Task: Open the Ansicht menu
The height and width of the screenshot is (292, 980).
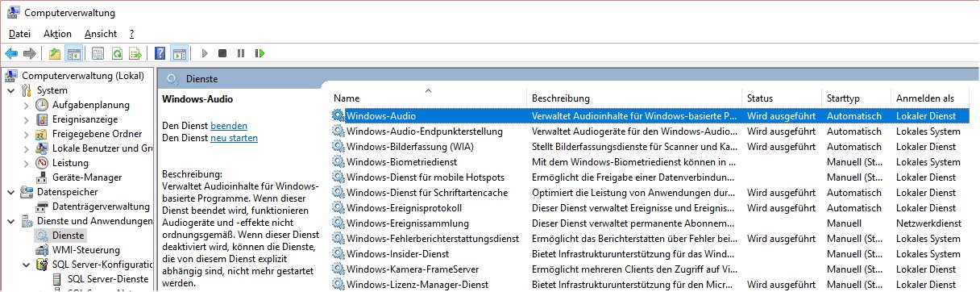Action: tap(101, 34)
